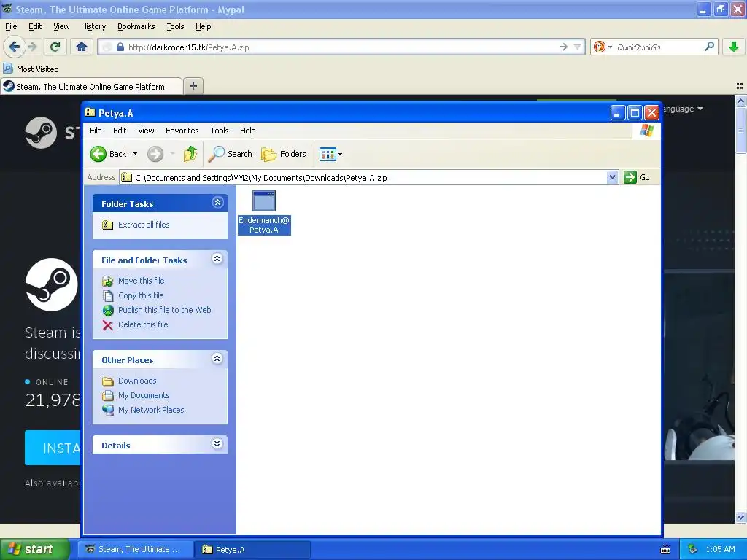Click Back in Petya.A explorer window
Screen dimensions: 747x560
(x=109, y=154)
